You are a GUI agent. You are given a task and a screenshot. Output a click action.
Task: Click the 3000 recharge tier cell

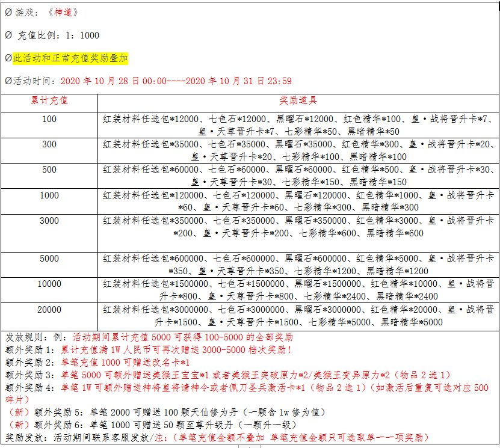point(49,233)
